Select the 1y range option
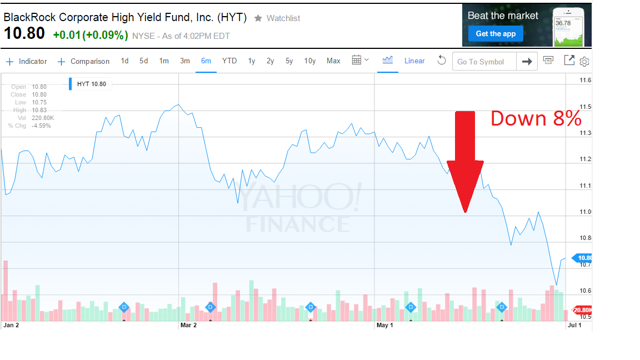The image size is (640, 360). click(x=251, y=61)
